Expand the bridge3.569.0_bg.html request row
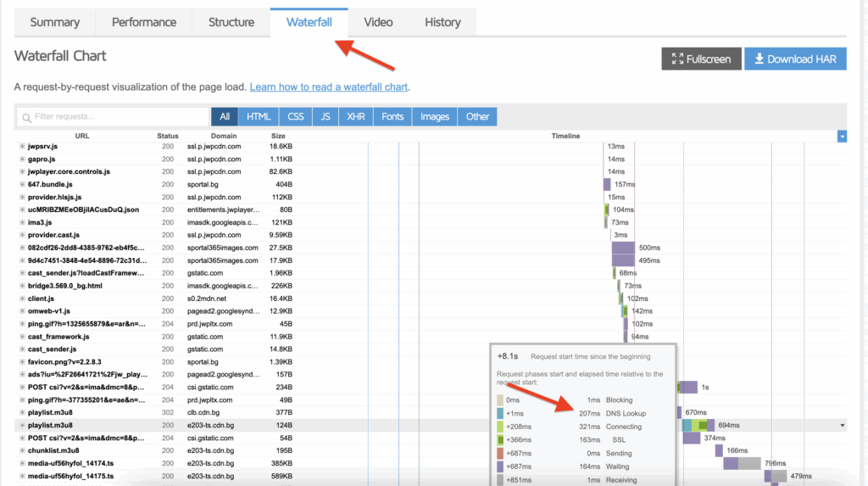This screenshot has width=868, height=486. tap(22, 286)
